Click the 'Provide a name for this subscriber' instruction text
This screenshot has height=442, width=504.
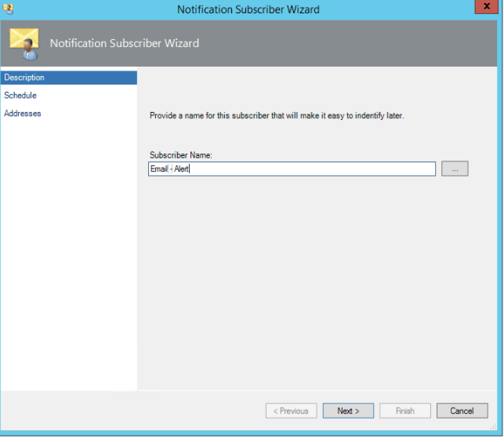coord(277,116)
